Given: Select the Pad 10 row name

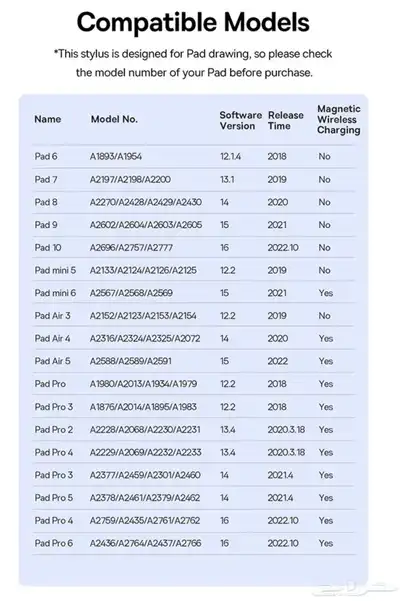Looking at the screenshot, I should 48,248.
